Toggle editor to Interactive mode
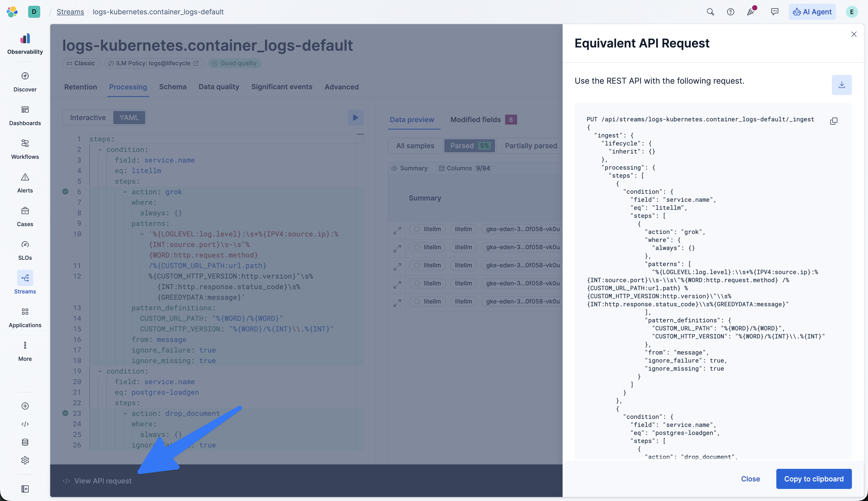The image size is (868, 501). tap(88, 117)
